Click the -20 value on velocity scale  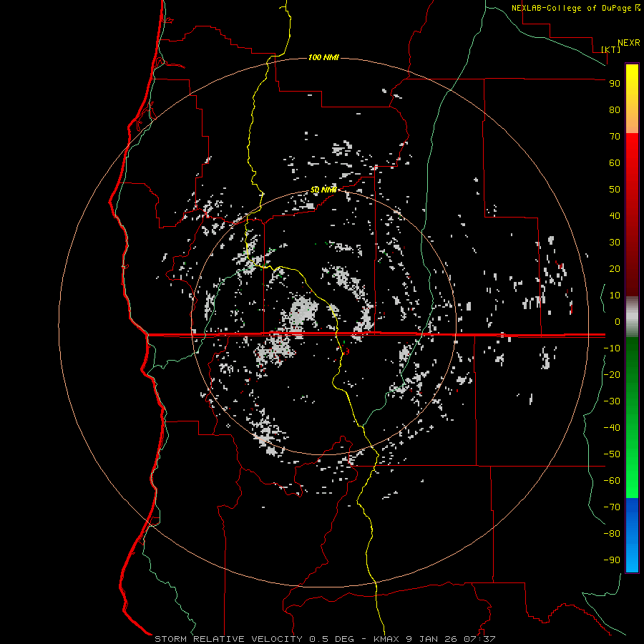pos(612,375)
